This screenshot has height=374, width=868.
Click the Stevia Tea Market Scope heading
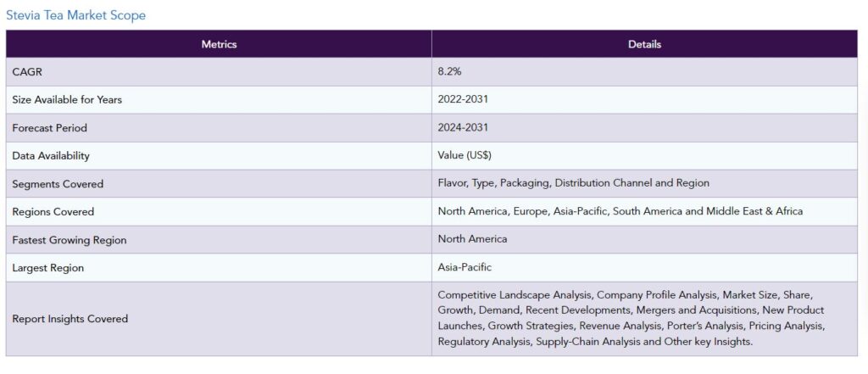[75, 15]
